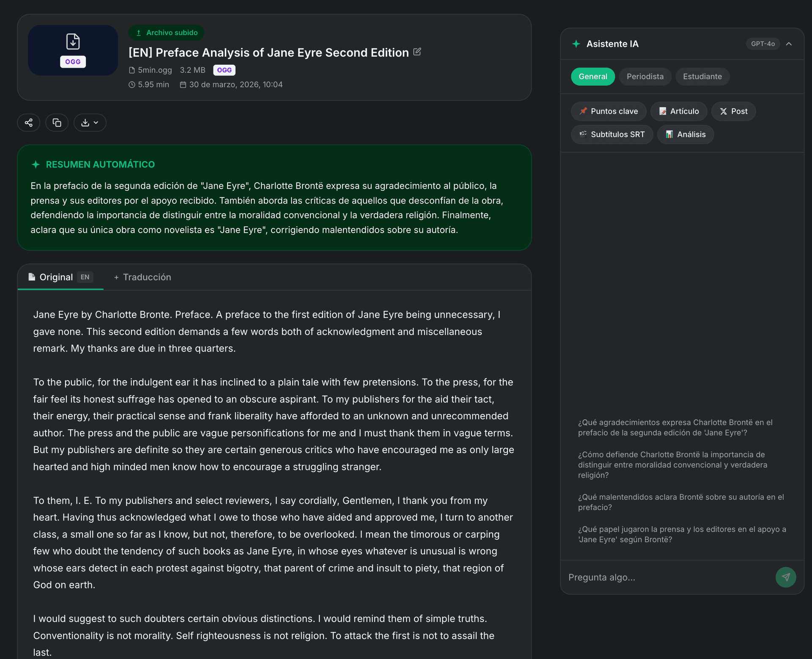Open the download options chevron
The image size is (812, 659).
click(96, 123)
